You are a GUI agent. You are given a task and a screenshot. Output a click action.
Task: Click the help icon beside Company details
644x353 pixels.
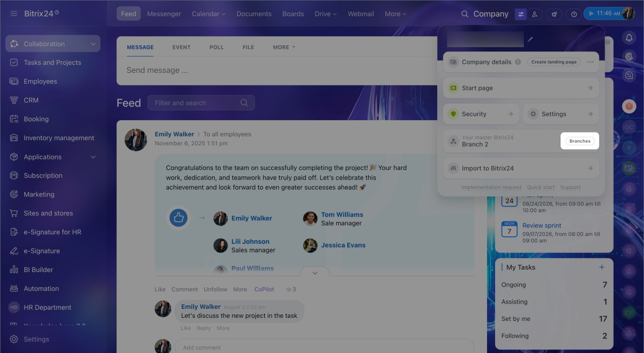(x=518, y=62)
